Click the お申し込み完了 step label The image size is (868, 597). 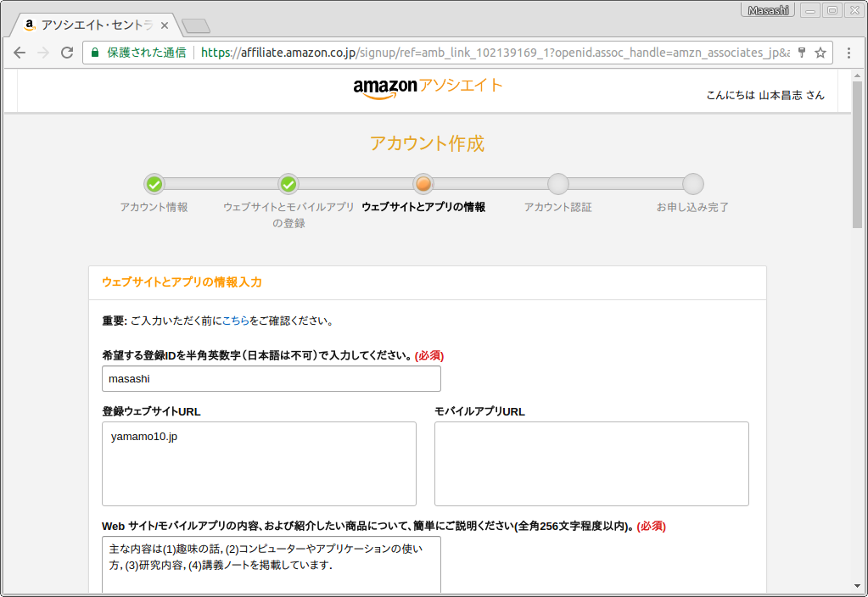coord(692,208)
